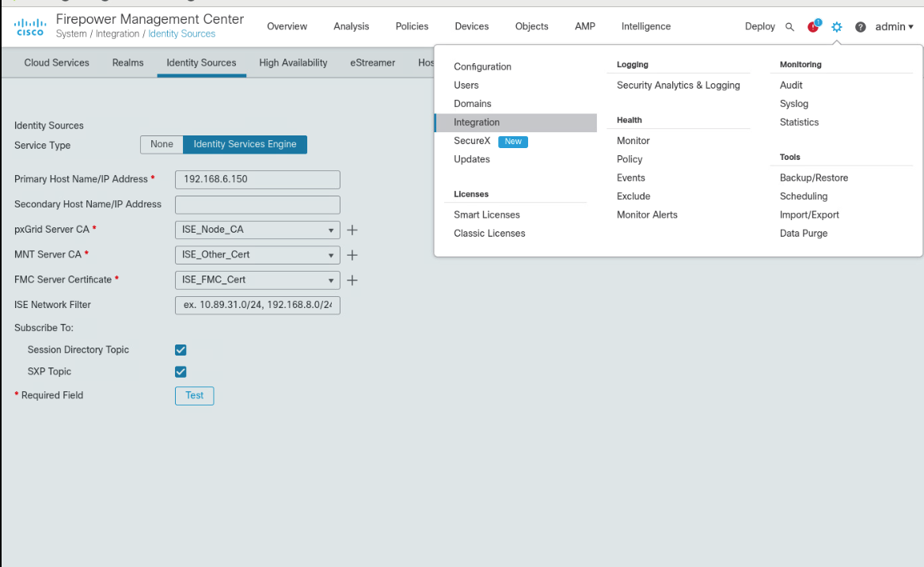Open Backup/Restore tool
This screenshot has width=924, height=567.
pos(814,178)
